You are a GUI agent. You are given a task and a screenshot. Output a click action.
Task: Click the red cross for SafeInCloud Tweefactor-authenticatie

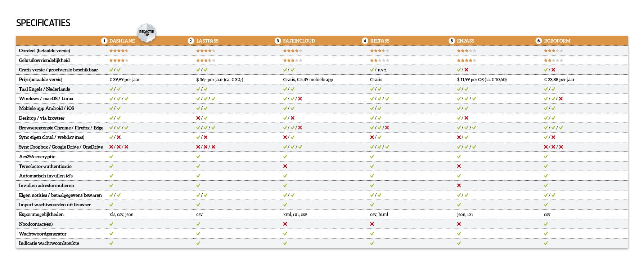coord(285,166)
